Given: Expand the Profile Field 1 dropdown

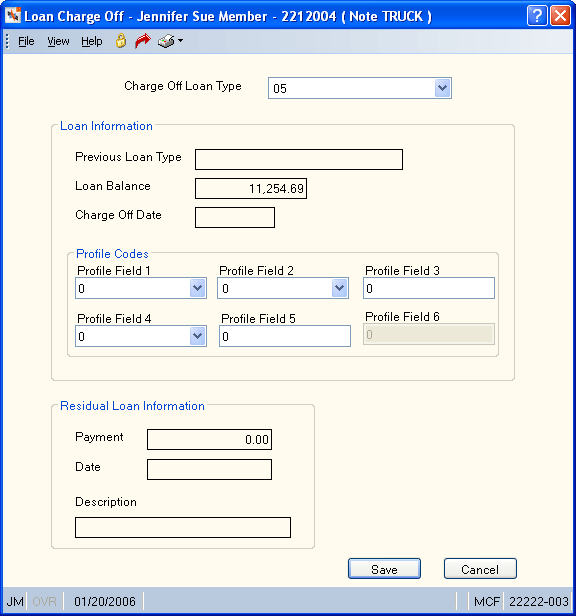Looking at the screenshot, I should (198, 288).
